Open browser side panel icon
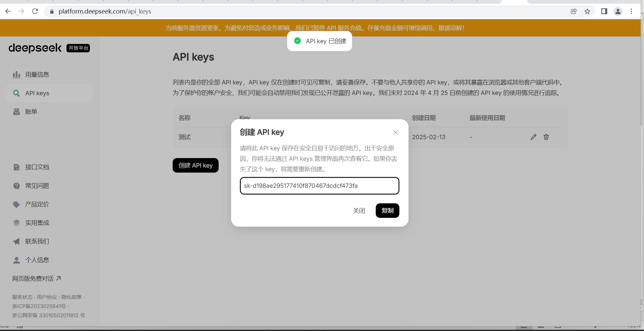 click(x=604, y=11)
